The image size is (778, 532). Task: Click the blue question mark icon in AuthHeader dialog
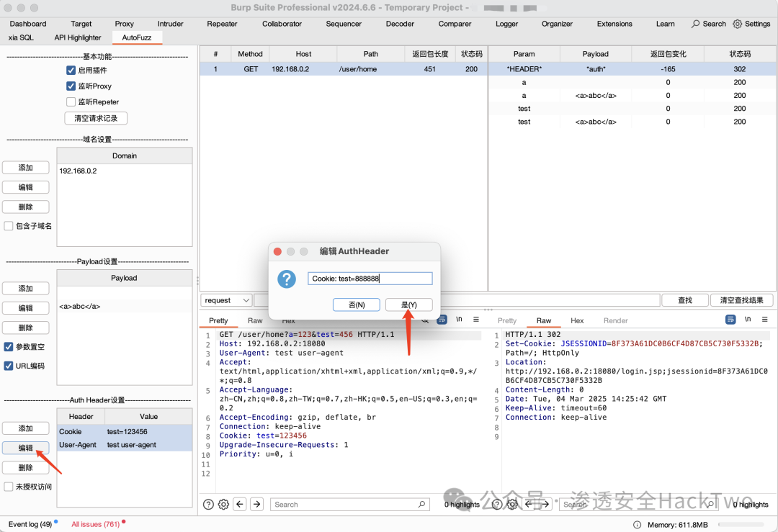coord(286,279)
